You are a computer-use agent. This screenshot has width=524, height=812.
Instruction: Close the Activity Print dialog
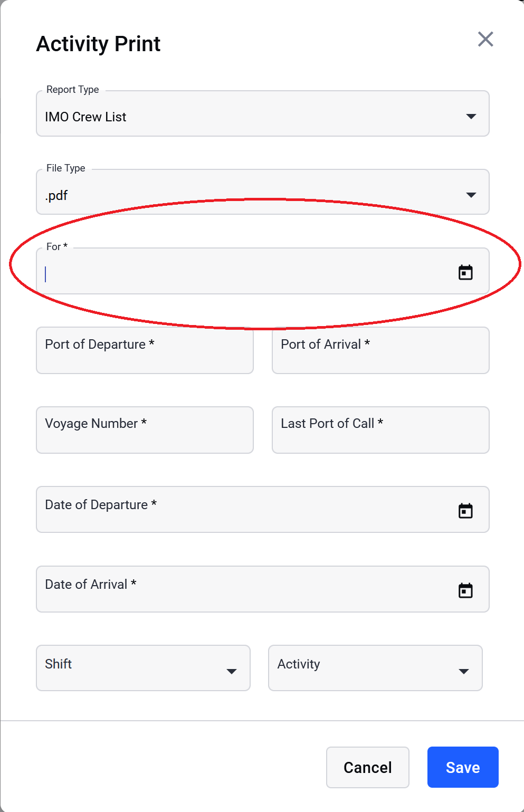coord(485,39)
